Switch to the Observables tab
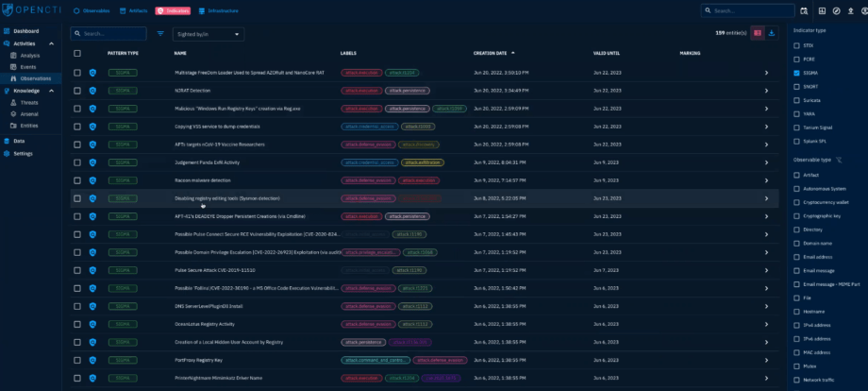The width and height of the screenshot is (868, 391). click(91, 11)
